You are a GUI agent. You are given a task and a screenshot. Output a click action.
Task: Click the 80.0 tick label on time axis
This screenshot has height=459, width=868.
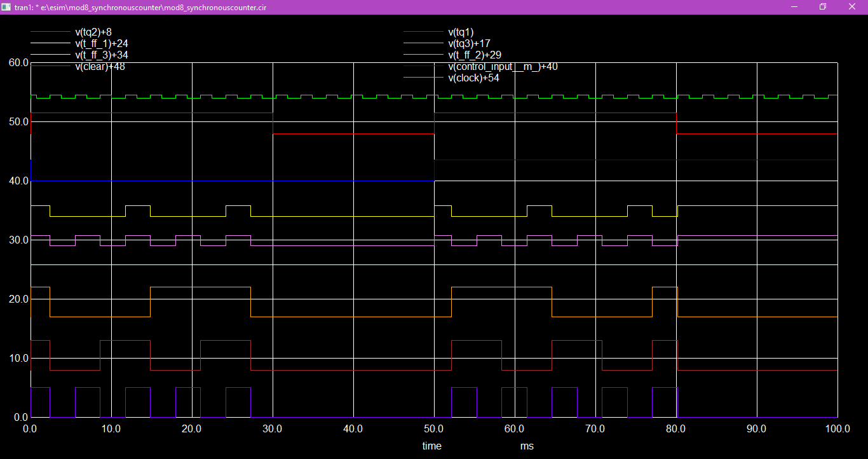pos(675,429)
